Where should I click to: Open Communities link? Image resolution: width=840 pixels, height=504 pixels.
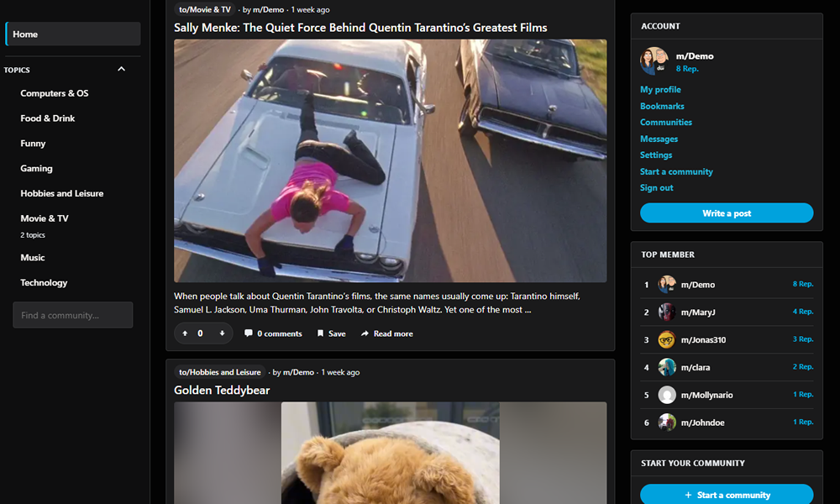pyautogui.click(x=666, y=122)
